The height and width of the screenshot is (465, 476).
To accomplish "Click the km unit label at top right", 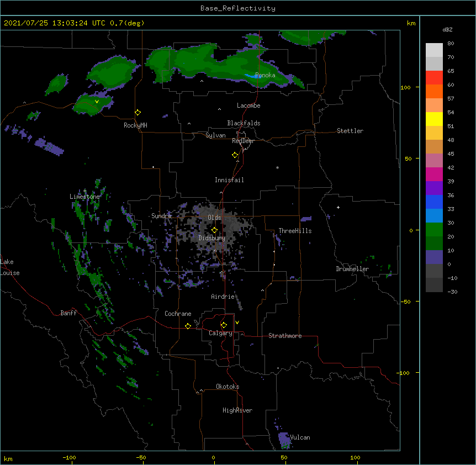I will 411,23.
